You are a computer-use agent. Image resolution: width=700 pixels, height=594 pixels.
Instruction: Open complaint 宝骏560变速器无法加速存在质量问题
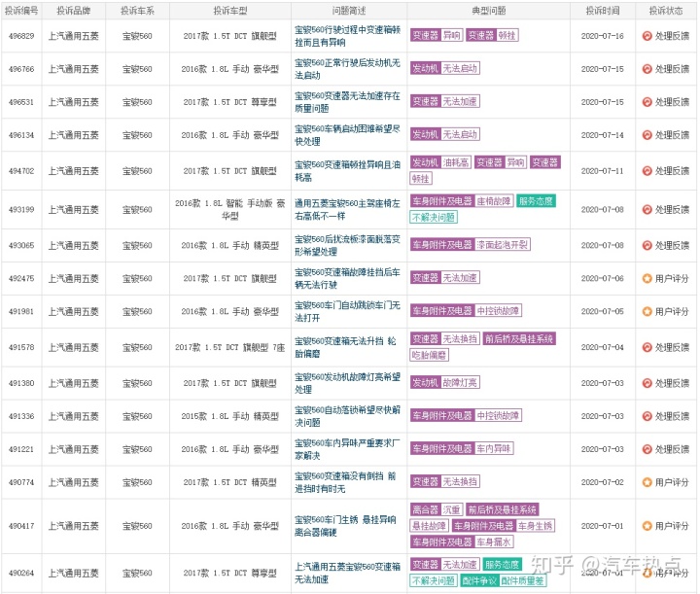tap(347, 102)
